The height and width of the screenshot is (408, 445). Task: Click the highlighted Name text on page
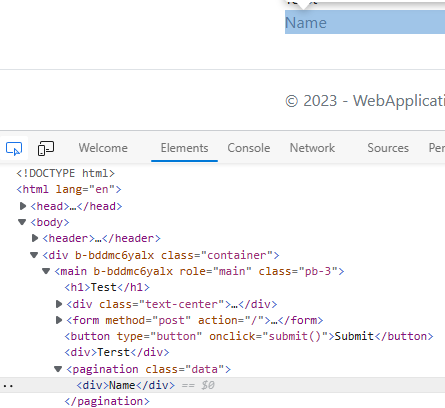click(306, 23)
